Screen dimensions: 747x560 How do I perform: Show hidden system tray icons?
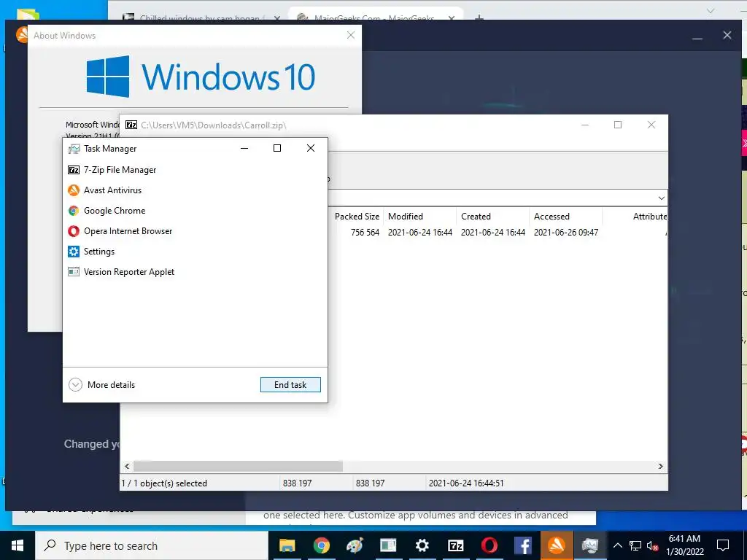click(x=617, y=545)
